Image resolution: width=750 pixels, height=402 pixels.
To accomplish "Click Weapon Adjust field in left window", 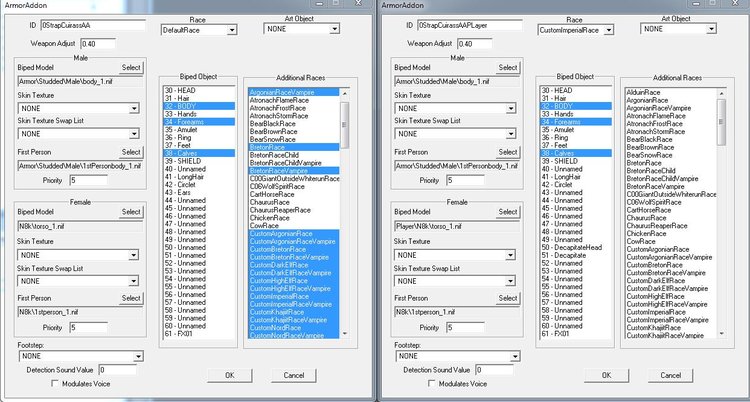I will tap(98, 44).
